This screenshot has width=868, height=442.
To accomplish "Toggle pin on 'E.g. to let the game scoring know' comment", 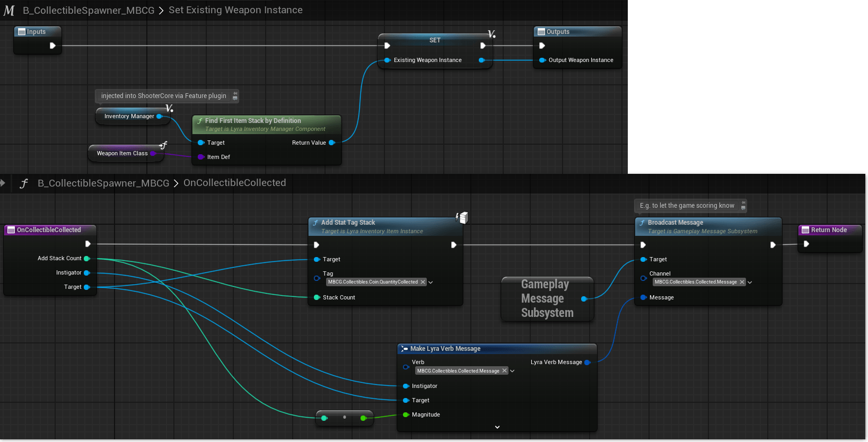I will [x=743, y=206].
